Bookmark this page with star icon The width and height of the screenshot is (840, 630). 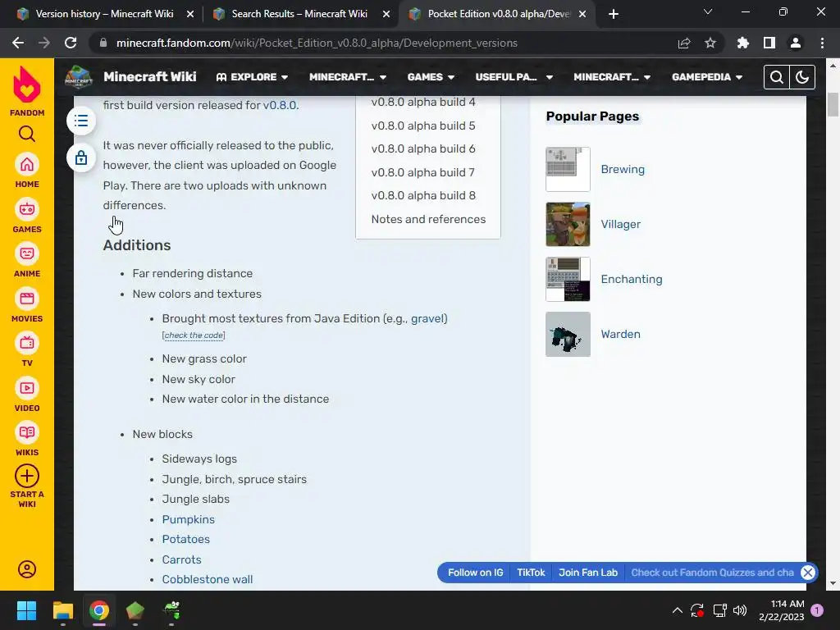pyautogui.click(x=710, y=43)
